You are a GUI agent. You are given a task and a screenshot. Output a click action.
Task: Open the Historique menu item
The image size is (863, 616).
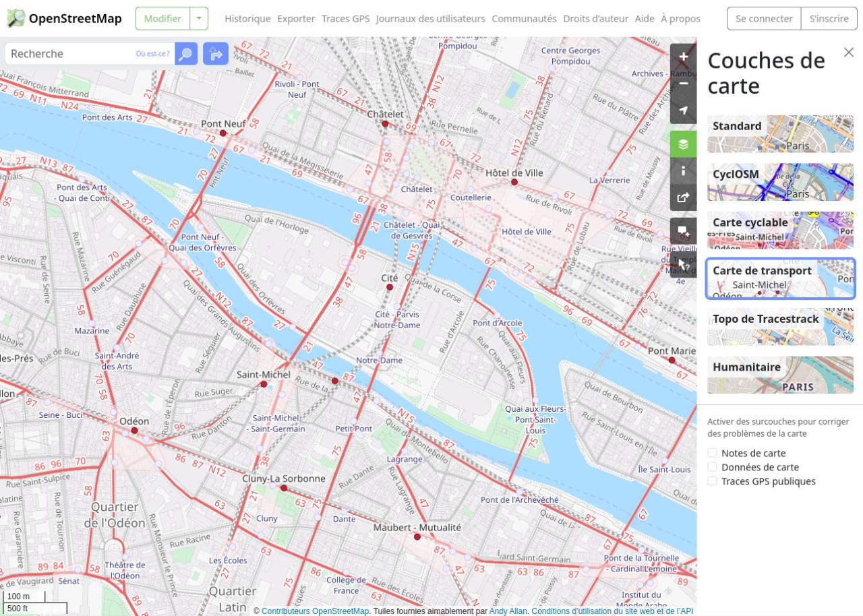[247, 19]
